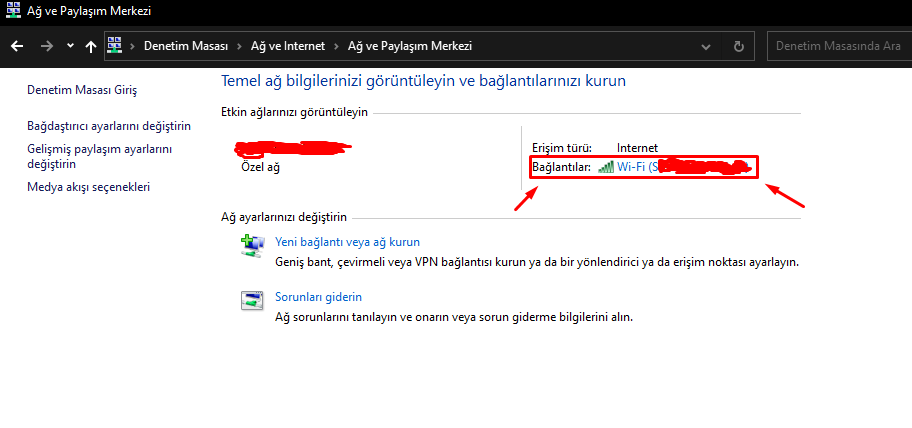This screenshot has width=912, height=428.
Task: Click the Internet access type value
Action: point(637,148)
